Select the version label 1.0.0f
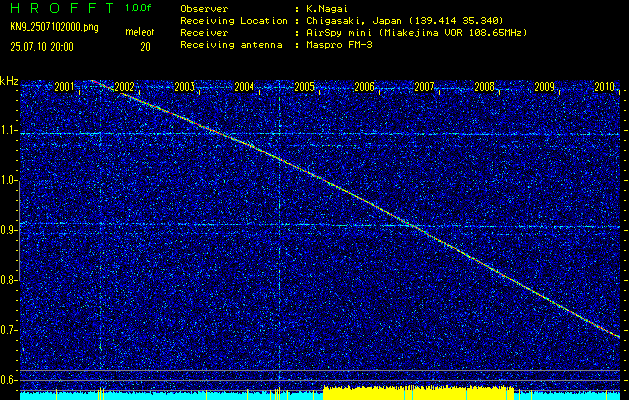The height and width of the screenshot is (400, 629). pos(138,8)
